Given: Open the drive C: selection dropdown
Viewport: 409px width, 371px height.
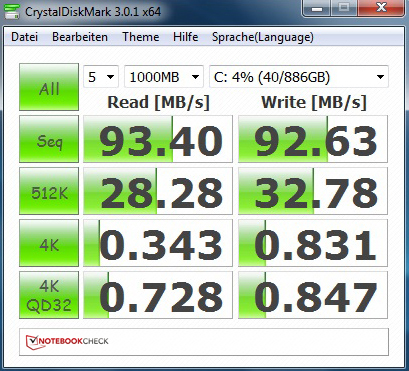Looking at the screenshot, I should 299,77.
